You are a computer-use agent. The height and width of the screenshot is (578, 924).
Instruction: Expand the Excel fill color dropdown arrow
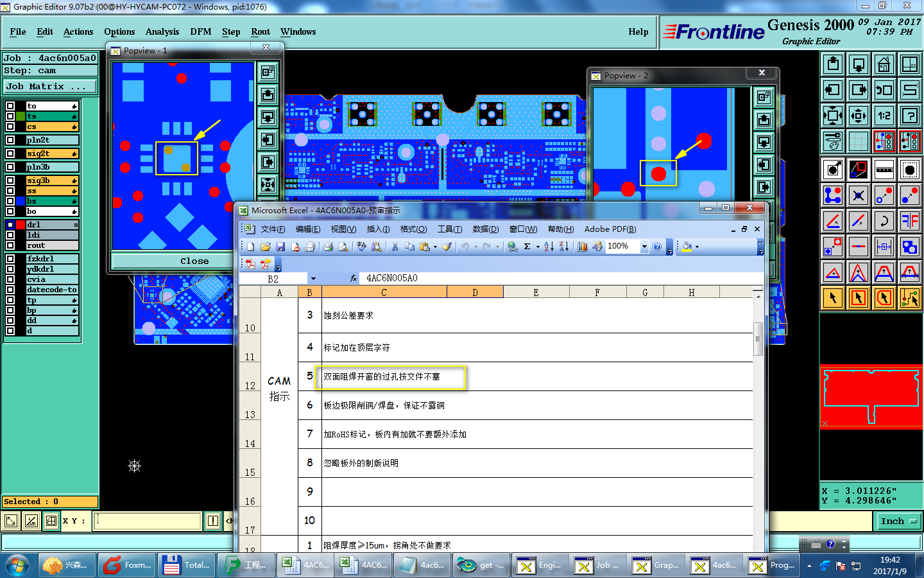click(x=697, y=247)
